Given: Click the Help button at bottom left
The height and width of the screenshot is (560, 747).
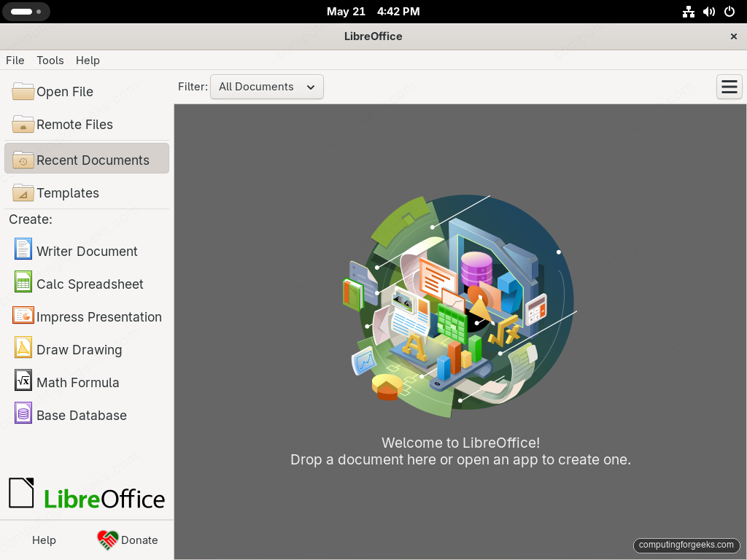Looking at the screenshot, I should coord(44,540).
